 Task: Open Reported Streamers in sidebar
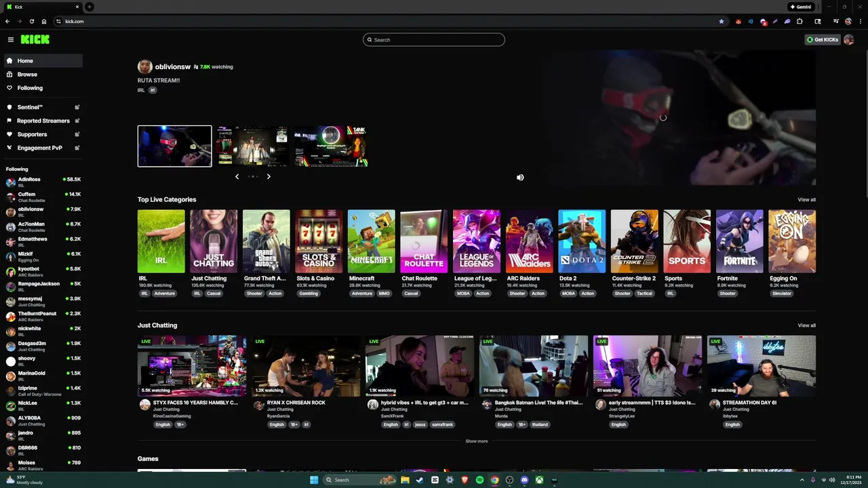pyautogui.click(x=42, y=121)
